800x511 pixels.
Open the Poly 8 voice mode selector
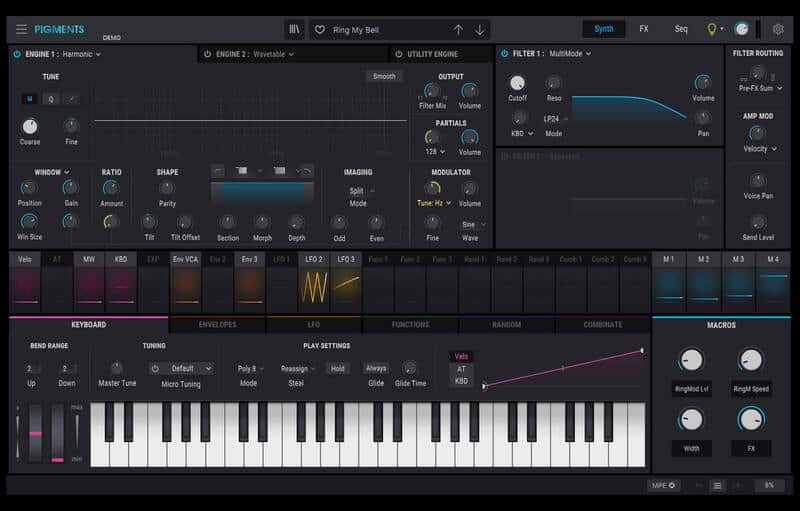tap(250, 368)
